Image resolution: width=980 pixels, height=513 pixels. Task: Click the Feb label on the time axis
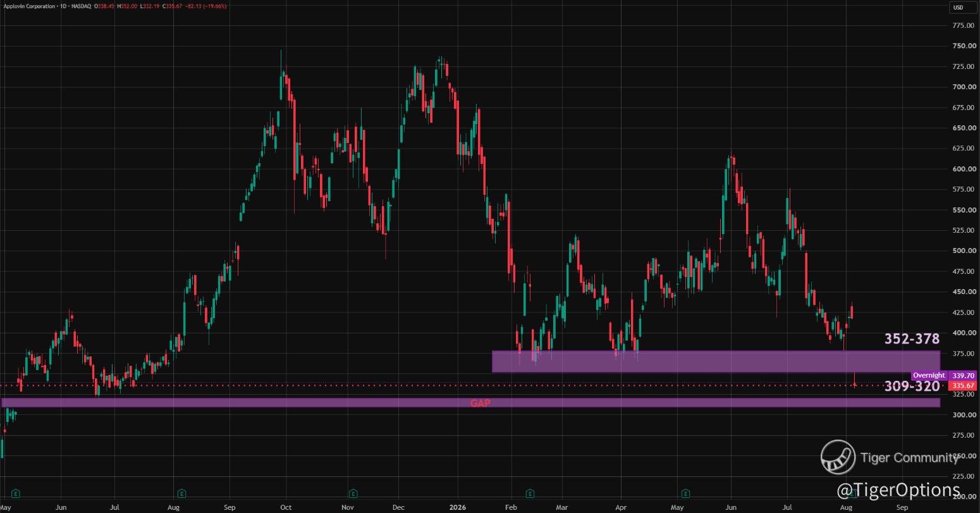point(511,507)
